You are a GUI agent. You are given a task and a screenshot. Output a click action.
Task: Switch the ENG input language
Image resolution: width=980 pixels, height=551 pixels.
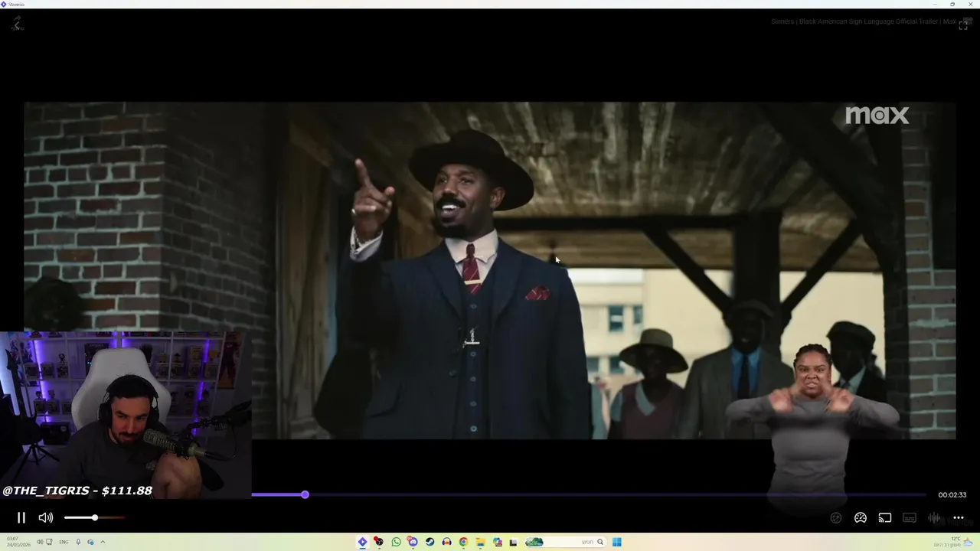pos(64,542)
